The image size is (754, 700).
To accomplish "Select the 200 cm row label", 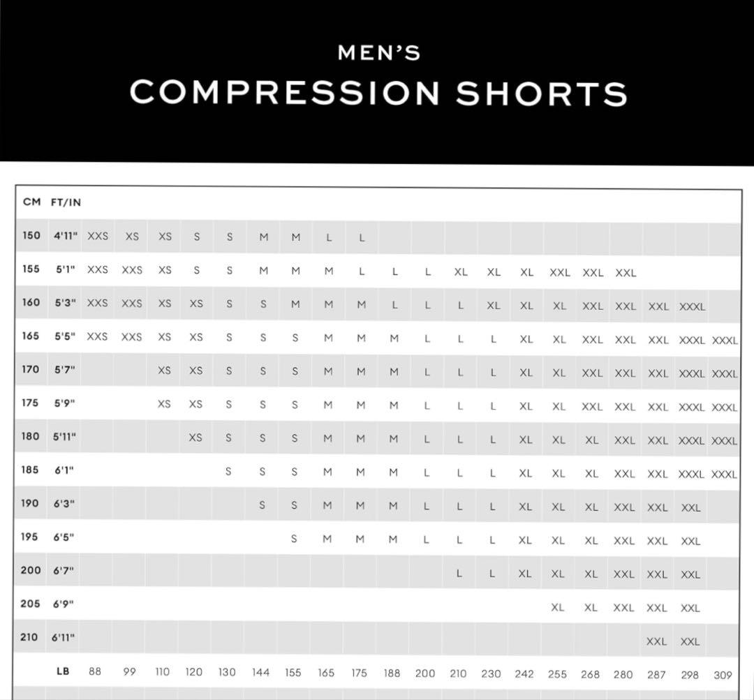I will [x=30, y=570].
